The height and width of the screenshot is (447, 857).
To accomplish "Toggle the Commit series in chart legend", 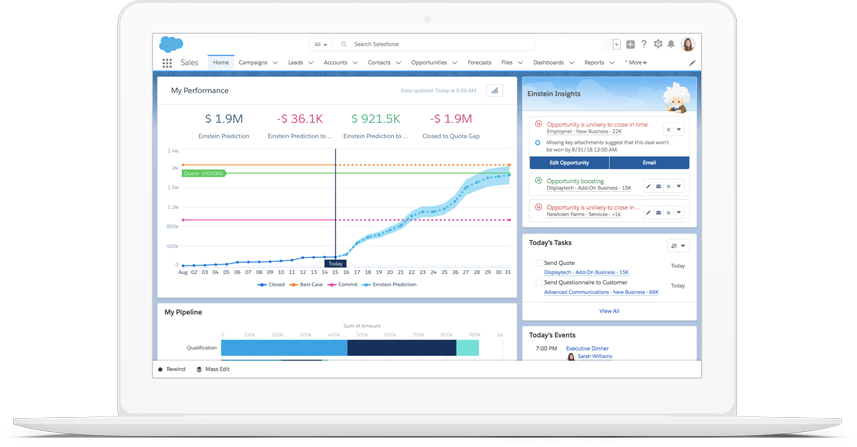I will coord(343,285).
